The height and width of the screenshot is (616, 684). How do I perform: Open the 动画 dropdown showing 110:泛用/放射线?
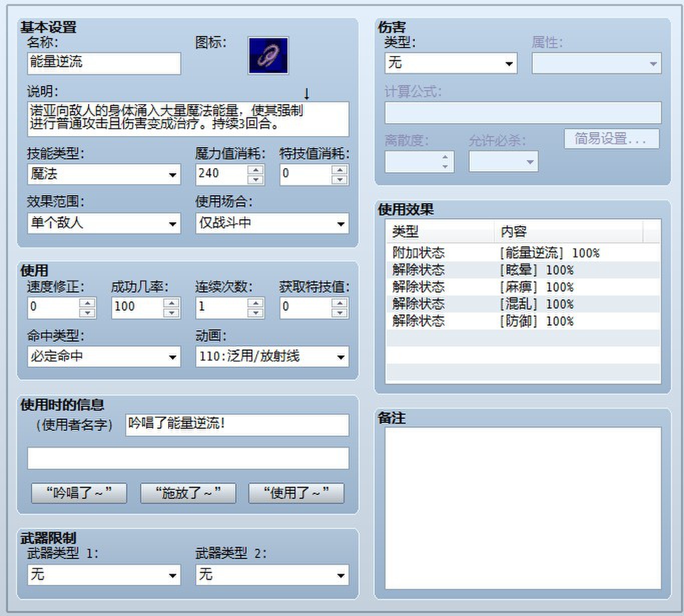point(272,357)
